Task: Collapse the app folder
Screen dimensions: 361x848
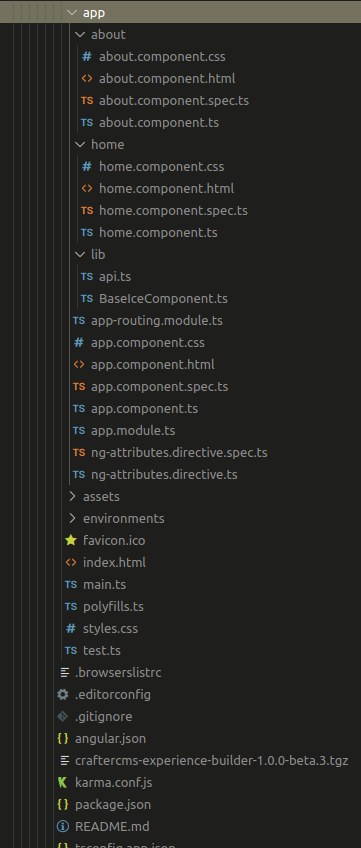Action: [71, 12]
